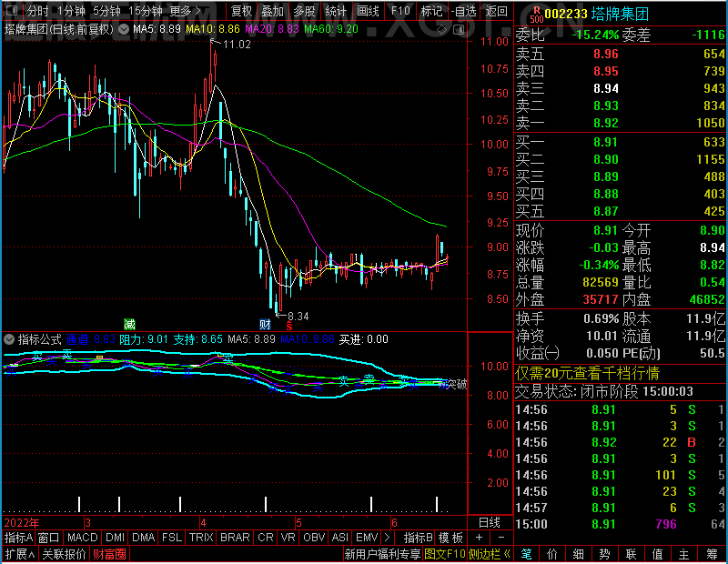728x564 pixels.
Task: Toggle the side panel icon in chart header
Action: [x=459, y=30]
